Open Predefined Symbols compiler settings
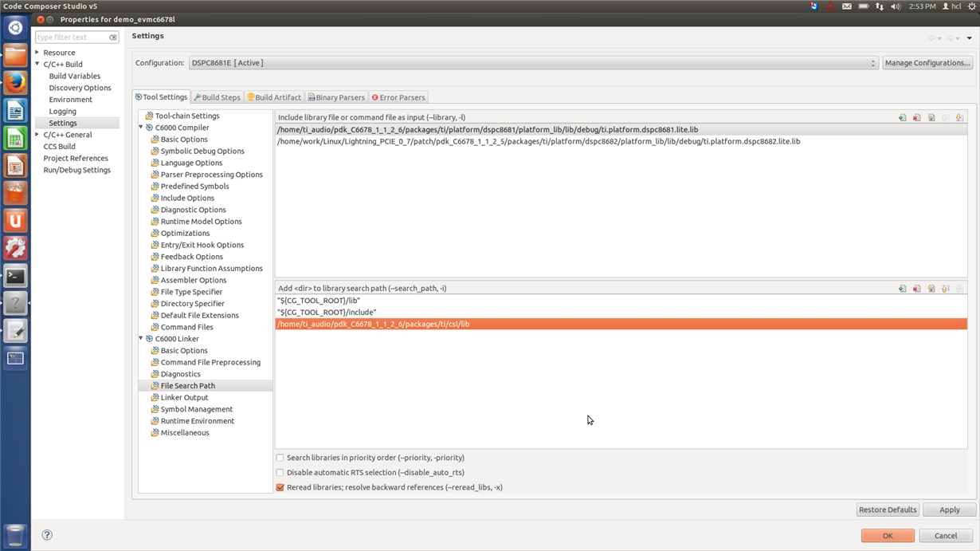 194,187
